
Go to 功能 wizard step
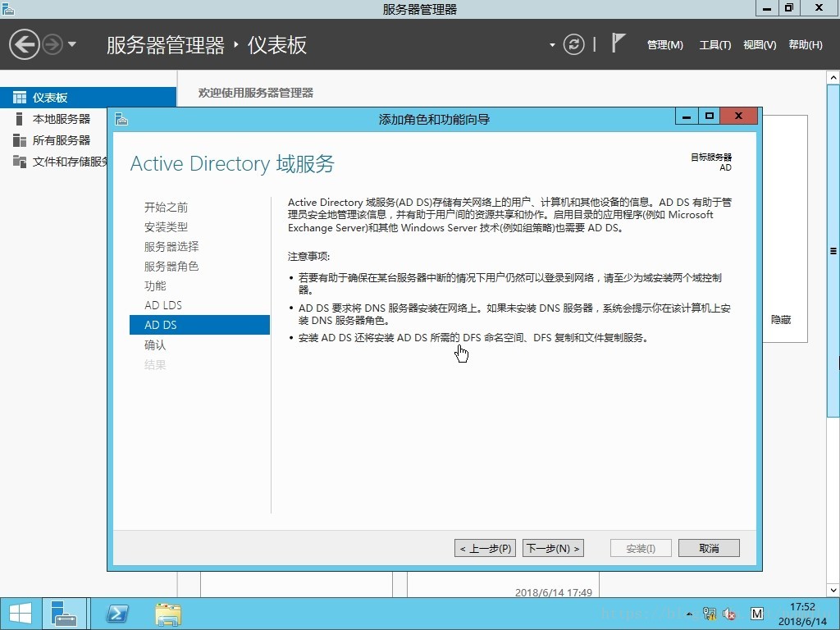click(155, 286)
